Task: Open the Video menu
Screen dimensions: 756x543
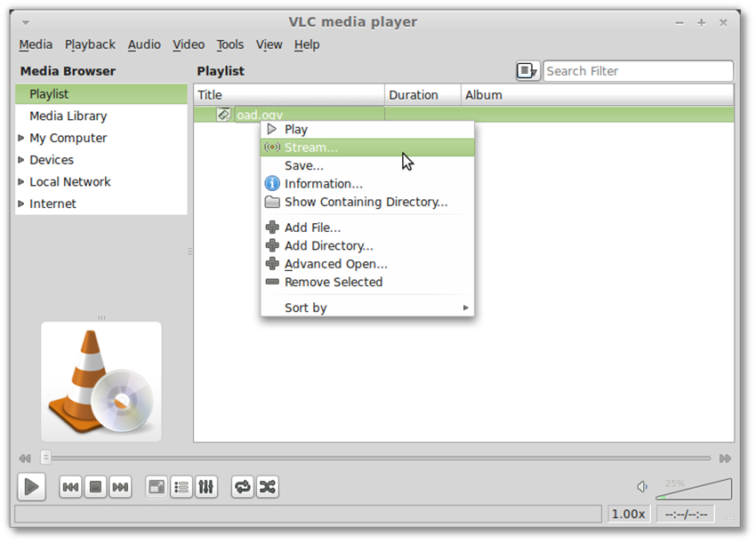Action: (189, 44)
